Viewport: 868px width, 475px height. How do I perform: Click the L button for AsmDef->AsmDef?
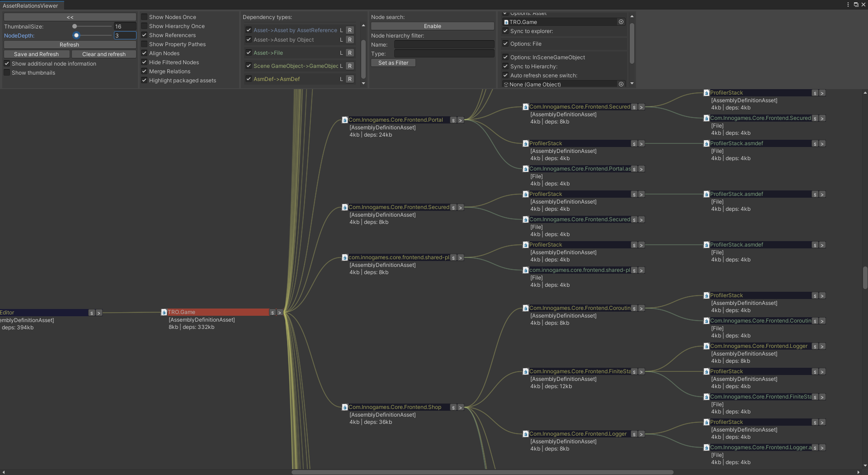click(x=341, y=79)
